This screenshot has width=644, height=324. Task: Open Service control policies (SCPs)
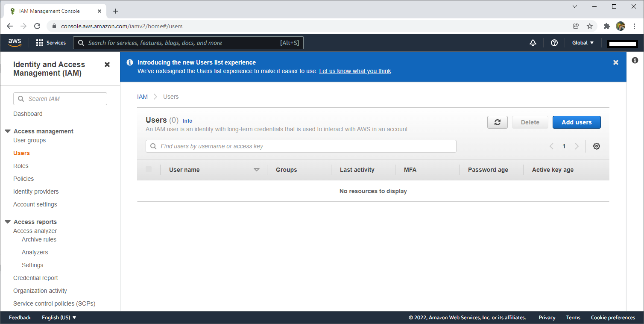pos(54,303)
